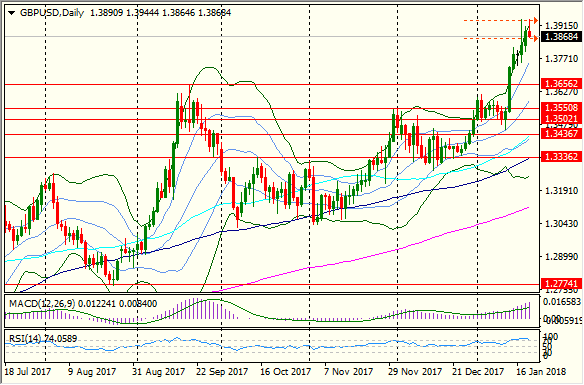Click the 1.31910 price scale value

pyautogui.click(x=562, y=191)
